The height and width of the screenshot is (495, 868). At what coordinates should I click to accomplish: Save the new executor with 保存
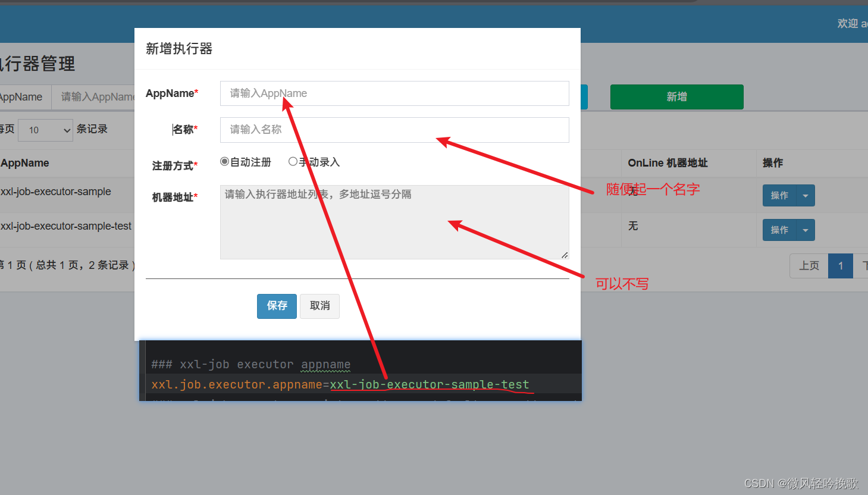pyautogui.click(x=277, y=306)
